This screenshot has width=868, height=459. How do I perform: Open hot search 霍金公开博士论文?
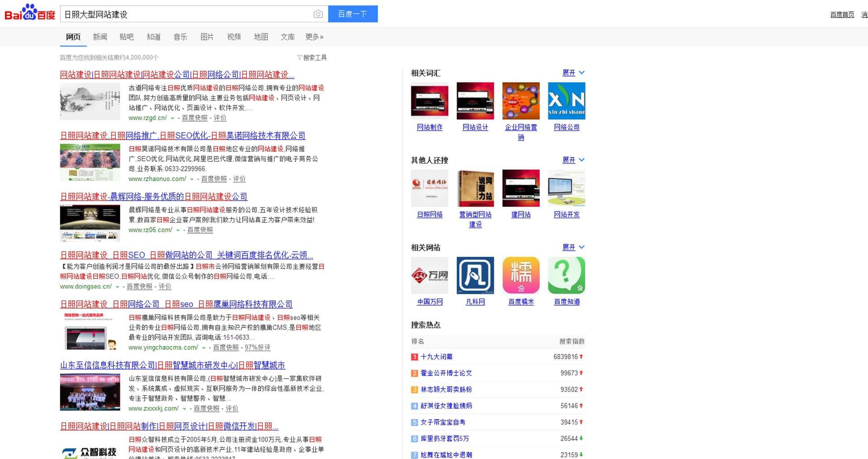click(x=446, y=373)
